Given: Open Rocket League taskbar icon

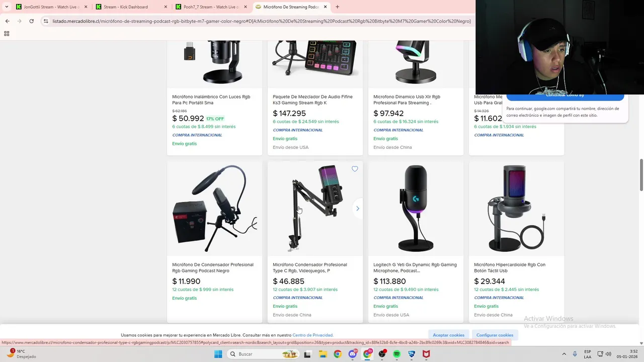Looking at the screenshot, I should [412, 354].
